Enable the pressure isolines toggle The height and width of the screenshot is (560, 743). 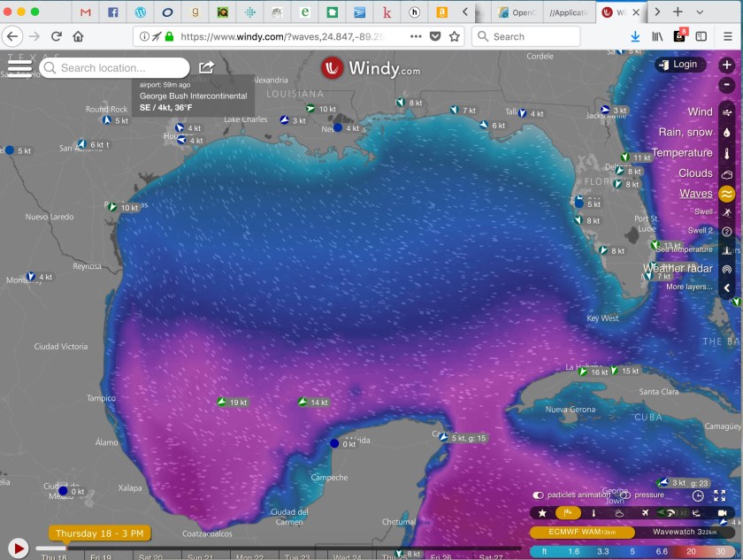pos(624,495)
